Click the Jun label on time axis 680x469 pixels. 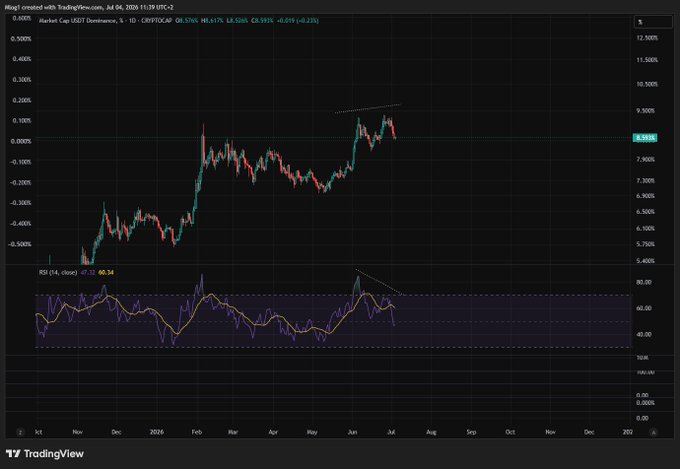pyautogui.click(x=352, y=432)
